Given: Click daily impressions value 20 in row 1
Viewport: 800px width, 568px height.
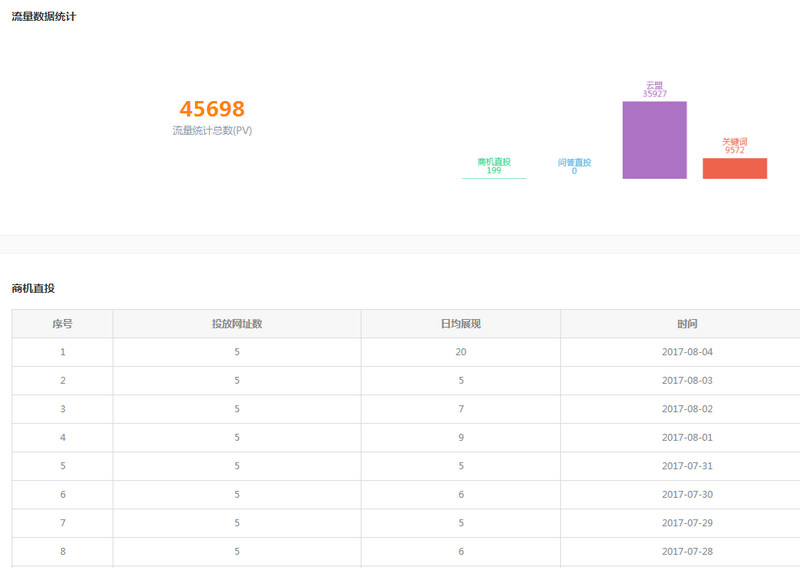Looking at the screenshot, I should 461,352.
